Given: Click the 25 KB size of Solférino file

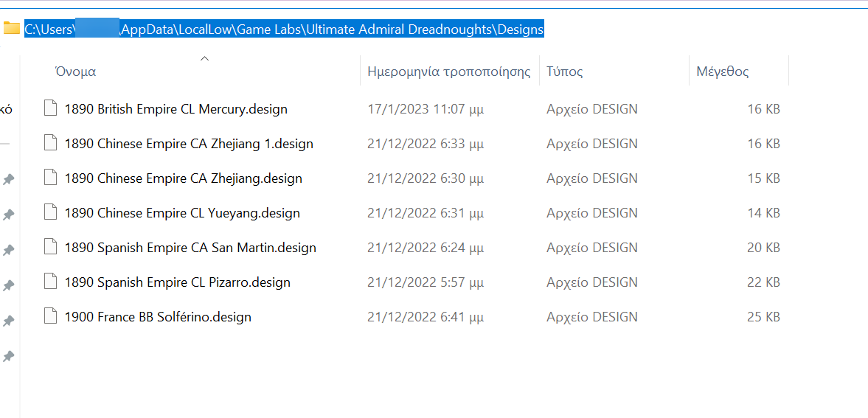Looking at the screenshot, I should (763, 317).
